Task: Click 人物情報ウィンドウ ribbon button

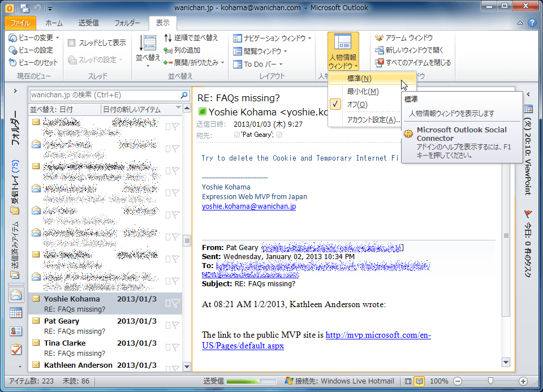Action: 343,51
